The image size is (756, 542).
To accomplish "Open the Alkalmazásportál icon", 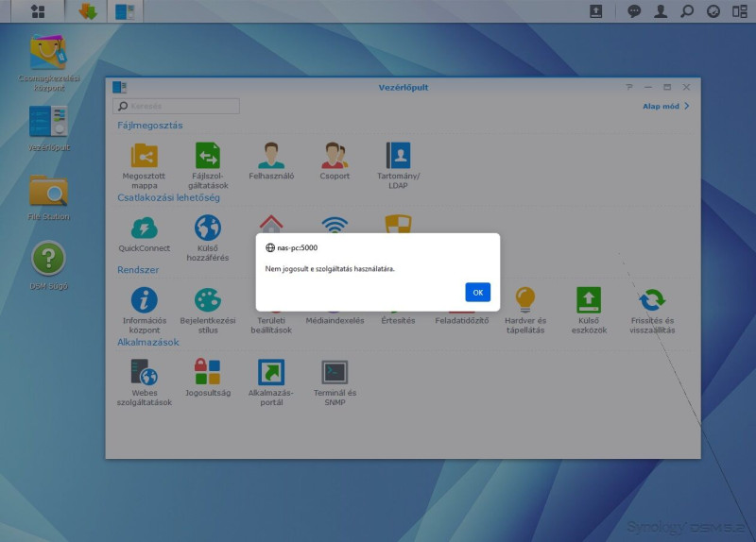I will tap(271, 372).
